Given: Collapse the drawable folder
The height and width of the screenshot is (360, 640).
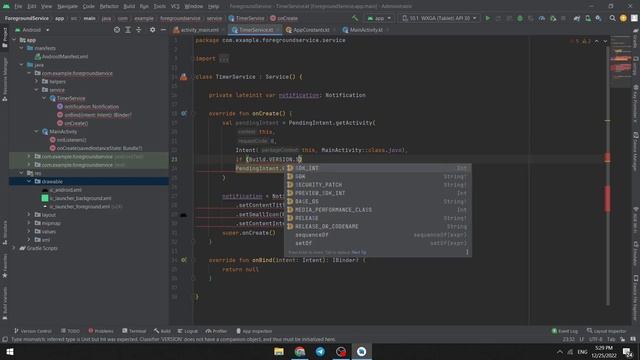Looking at the screenshot, I should pos(29,181).
